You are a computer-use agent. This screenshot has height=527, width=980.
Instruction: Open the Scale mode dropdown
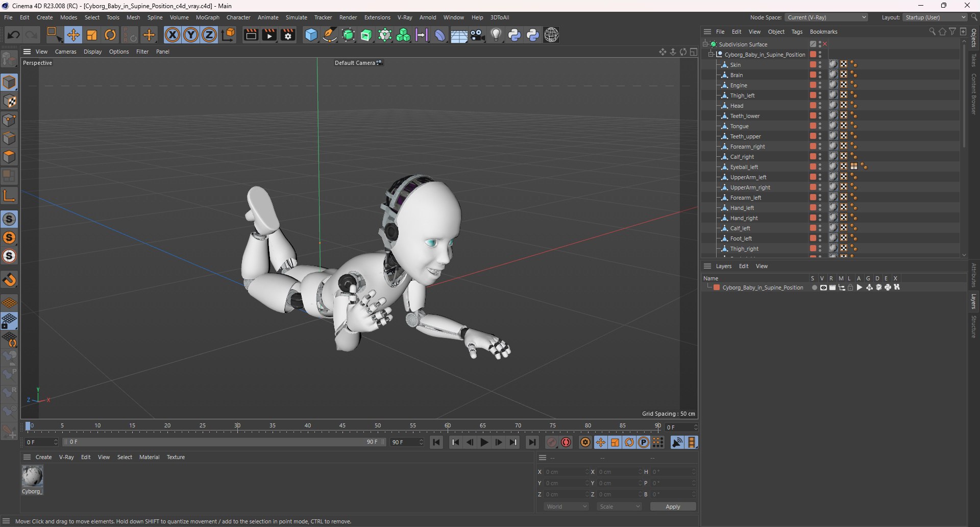point(619,507)
